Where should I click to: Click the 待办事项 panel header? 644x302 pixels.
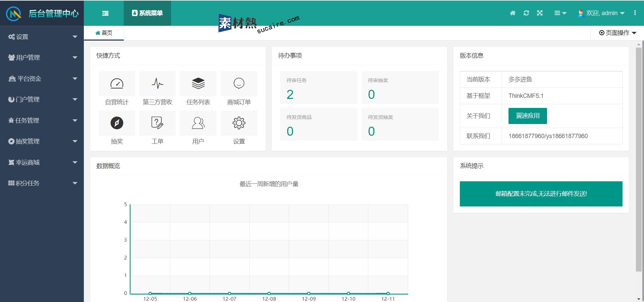click(290, 56)
